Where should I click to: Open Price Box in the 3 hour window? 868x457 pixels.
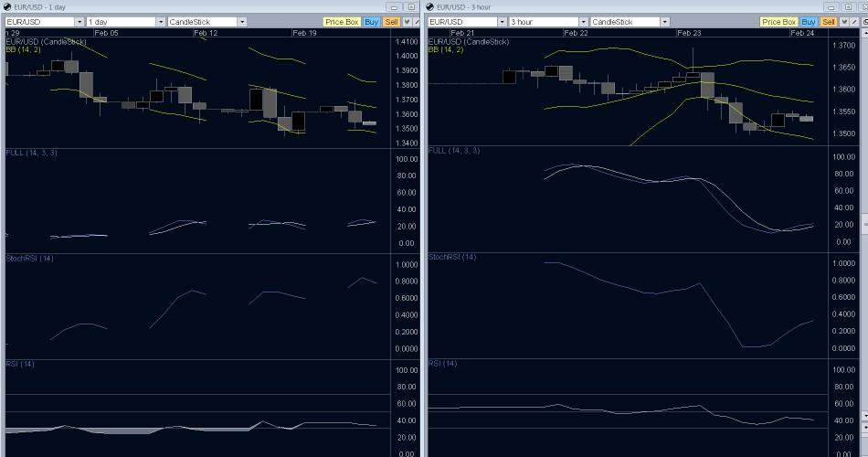point(778,22)
